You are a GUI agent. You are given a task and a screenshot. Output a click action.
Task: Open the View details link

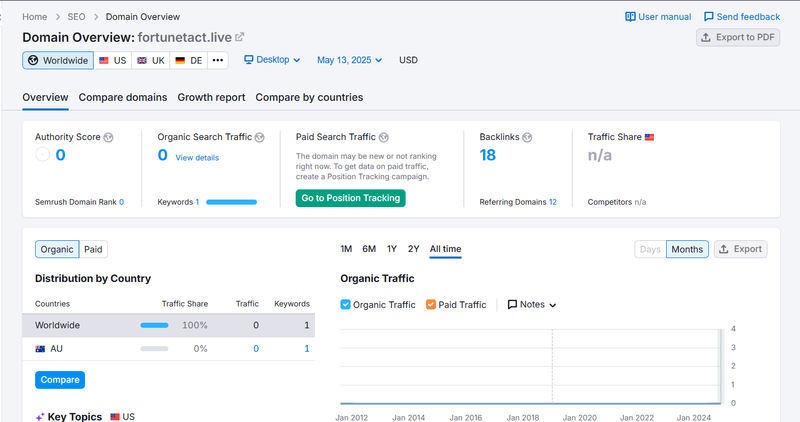pyautogui.click(x=197, y=158)
